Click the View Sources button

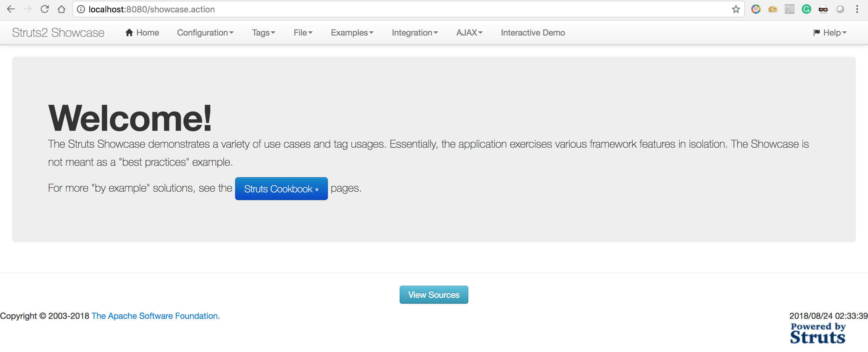[434, 295]
